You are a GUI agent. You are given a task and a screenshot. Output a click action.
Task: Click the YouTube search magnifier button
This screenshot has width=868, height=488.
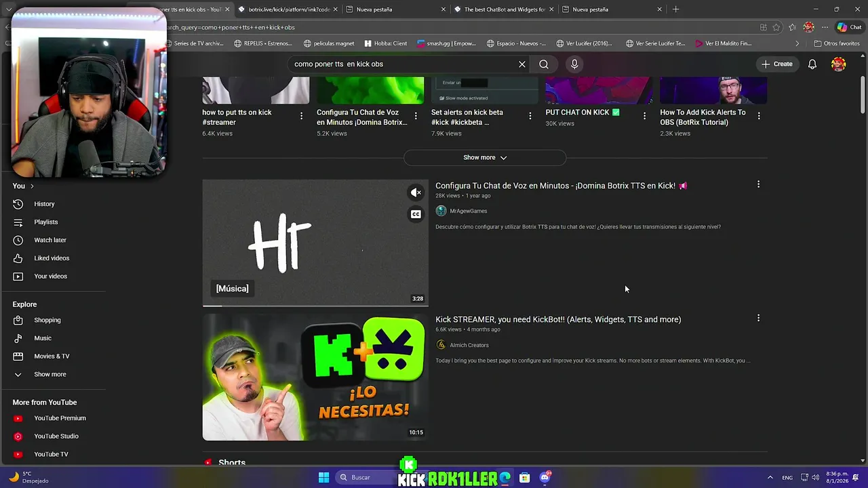(544, 64)
